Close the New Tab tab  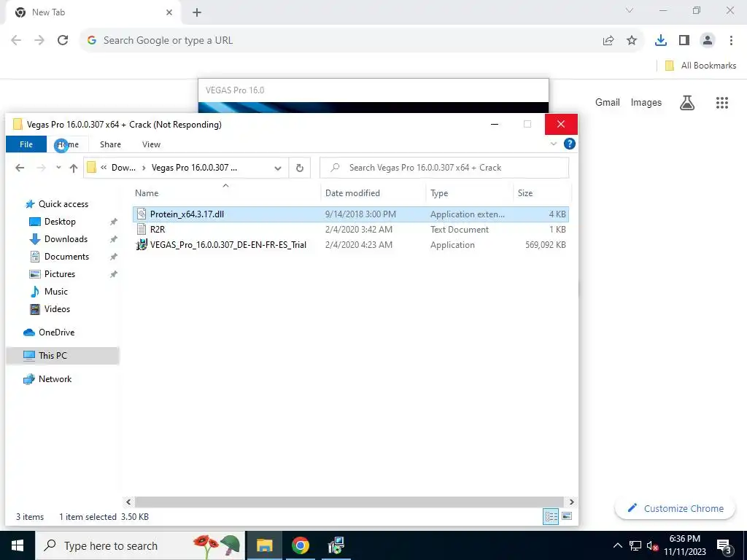169,12
